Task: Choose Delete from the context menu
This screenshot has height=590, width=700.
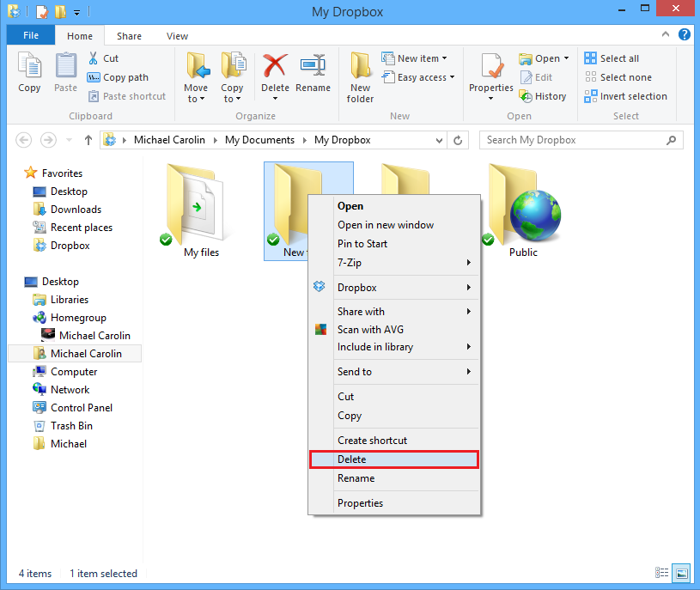Action: 354,459
